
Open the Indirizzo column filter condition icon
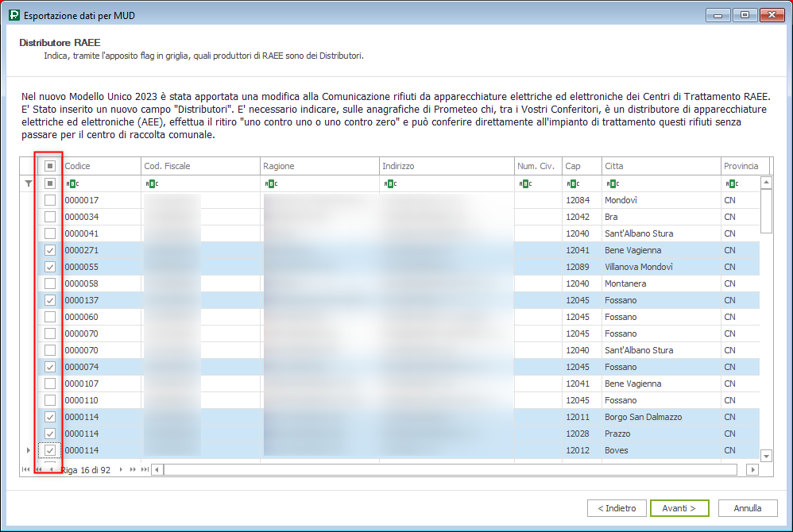390,183
